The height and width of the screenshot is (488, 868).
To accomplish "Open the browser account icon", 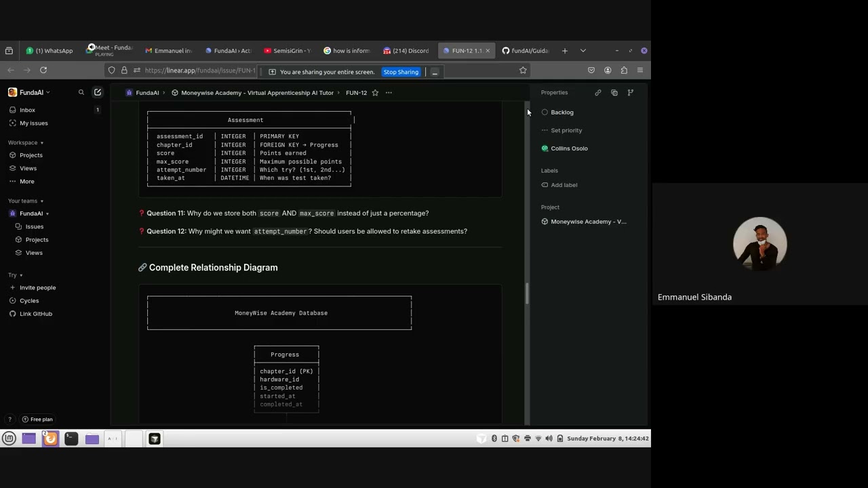I will coord(608,70).
